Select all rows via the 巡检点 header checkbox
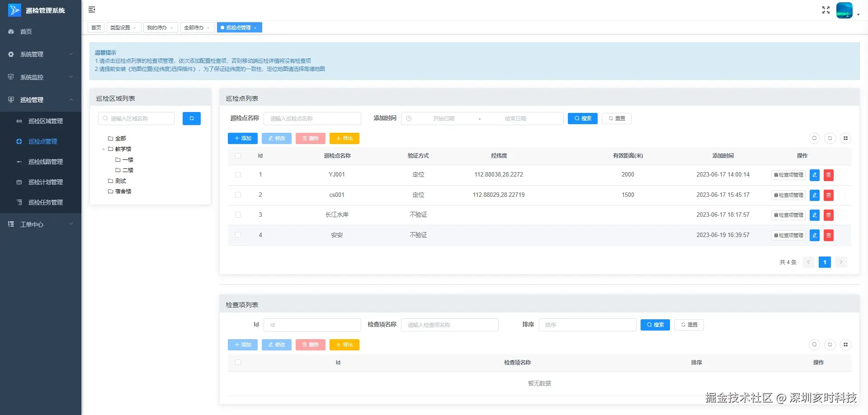The height and width of the screenshot is (415, 868). (238, 156)
